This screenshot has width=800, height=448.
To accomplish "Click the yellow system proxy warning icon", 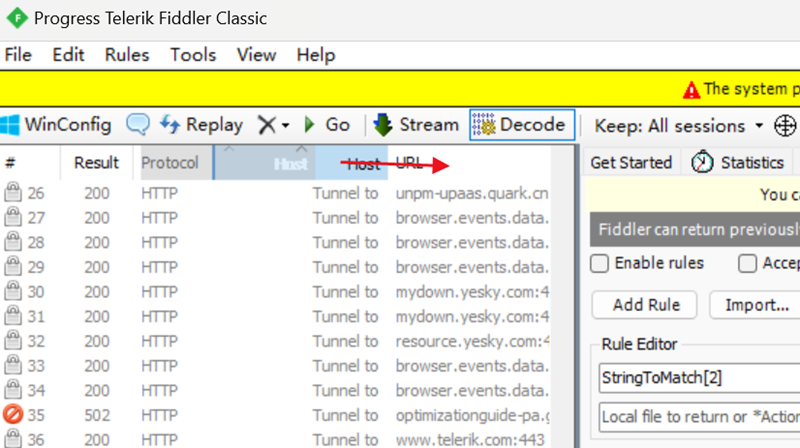I will pyautogui.click(x=691, y=90).
